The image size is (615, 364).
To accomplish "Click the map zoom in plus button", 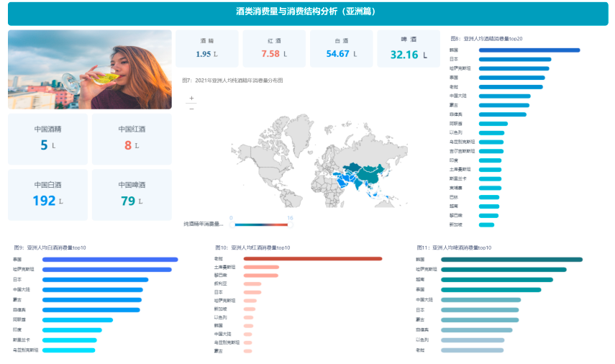I will (191, 98).
